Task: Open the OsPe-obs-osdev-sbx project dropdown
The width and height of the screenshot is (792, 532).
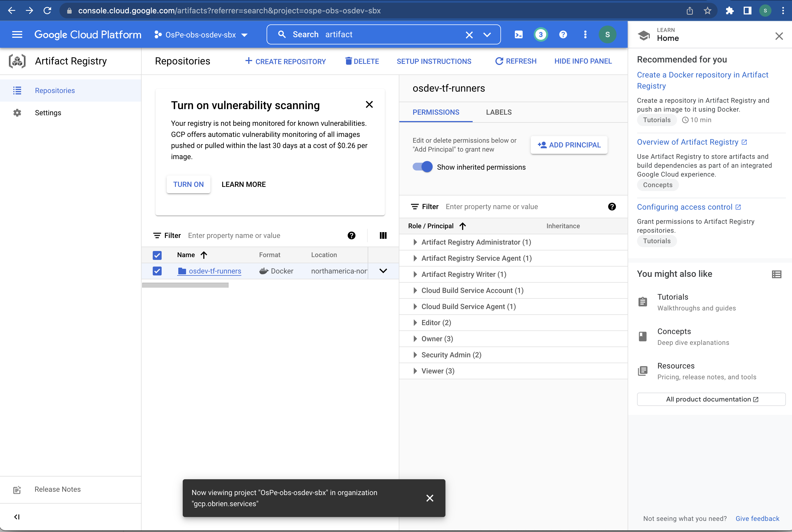Action: coord(201,35)
